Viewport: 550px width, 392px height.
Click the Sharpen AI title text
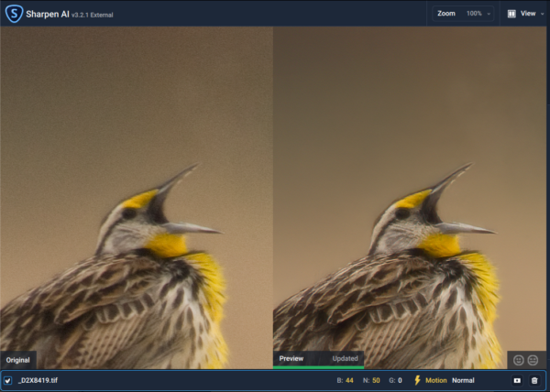[x=48, y=14]
